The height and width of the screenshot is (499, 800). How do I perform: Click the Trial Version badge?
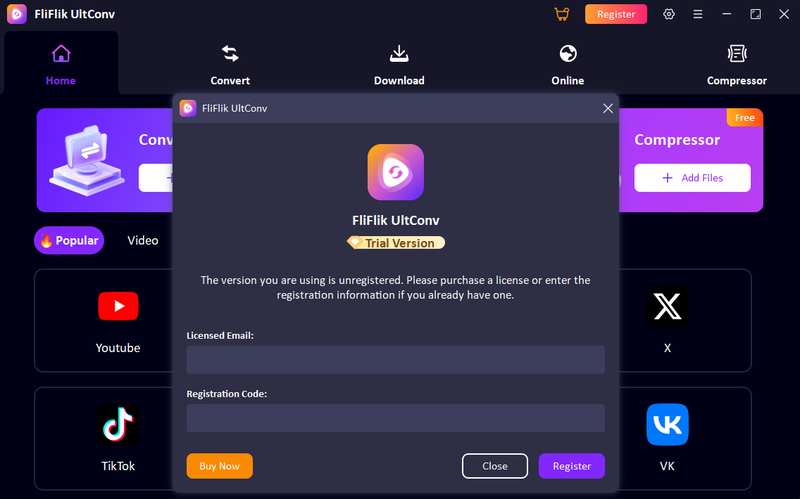[395, 243]
